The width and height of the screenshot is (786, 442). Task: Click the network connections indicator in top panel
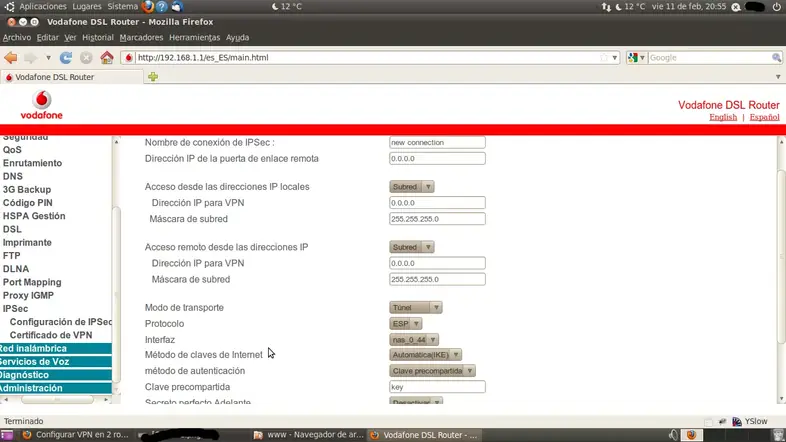(x=606, y=7)
